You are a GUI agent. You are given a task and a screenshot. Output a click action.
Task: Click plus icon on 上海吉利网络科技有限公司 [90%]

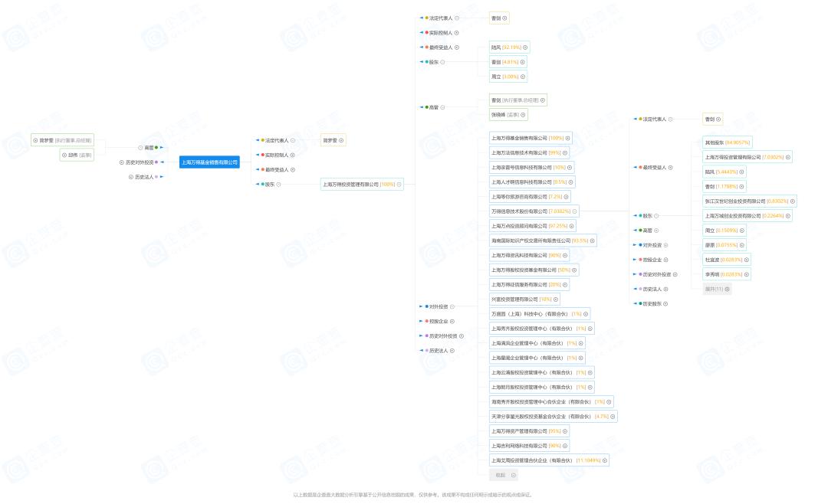[x=564, y=446]
